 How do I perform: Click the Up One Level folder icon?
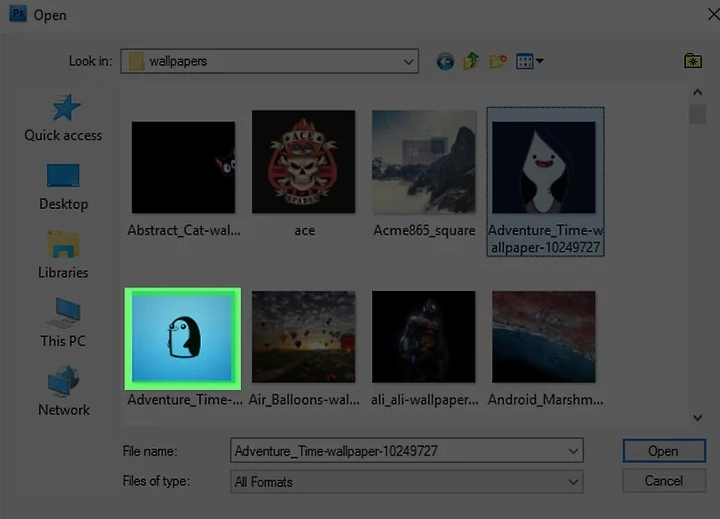pos(471,61)
